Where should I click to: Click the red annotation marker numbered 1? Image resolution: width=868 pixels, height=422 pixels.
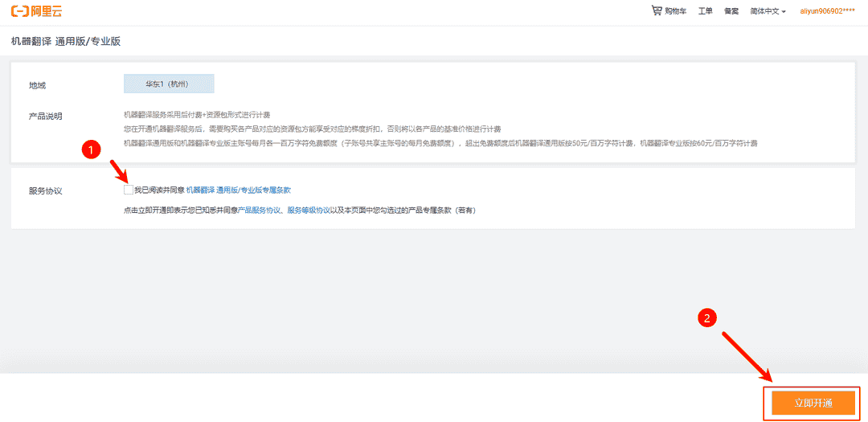92,150
